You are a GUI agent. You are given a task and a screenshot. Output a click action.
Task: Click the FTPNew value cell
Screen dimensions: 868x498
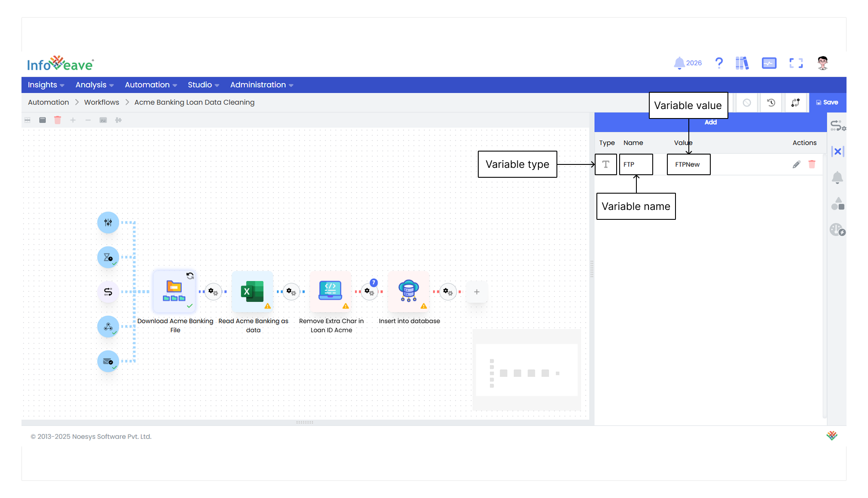tap(688, 164)
